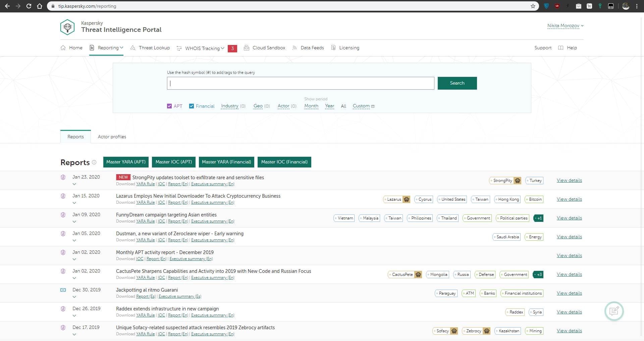644x341 pixels.
Task: Download Master YARA (APT)
Action: tap(126, 162)
